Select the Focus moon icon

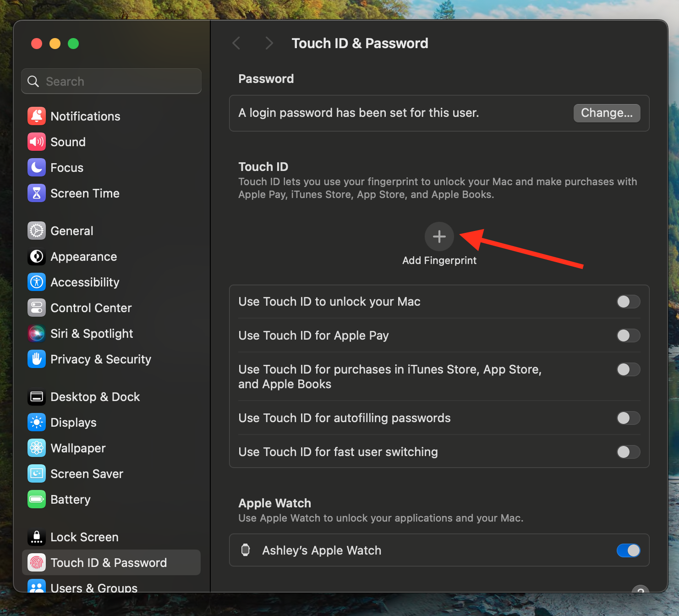point(37,168)
